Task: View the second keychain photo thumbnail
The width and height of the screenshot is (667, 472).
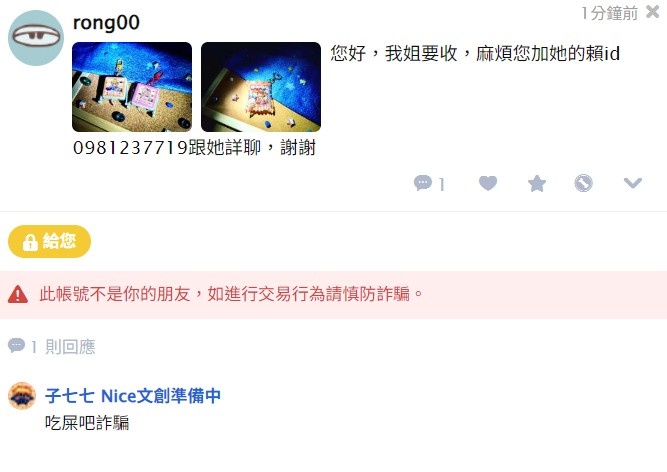Action: click(261, 87)
